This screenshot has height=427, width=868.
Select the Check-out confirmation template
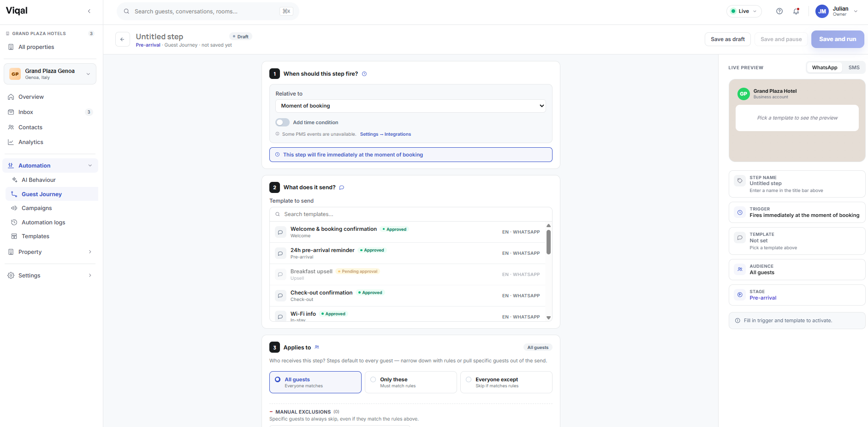pyautogui.click(x=408, y=296)
